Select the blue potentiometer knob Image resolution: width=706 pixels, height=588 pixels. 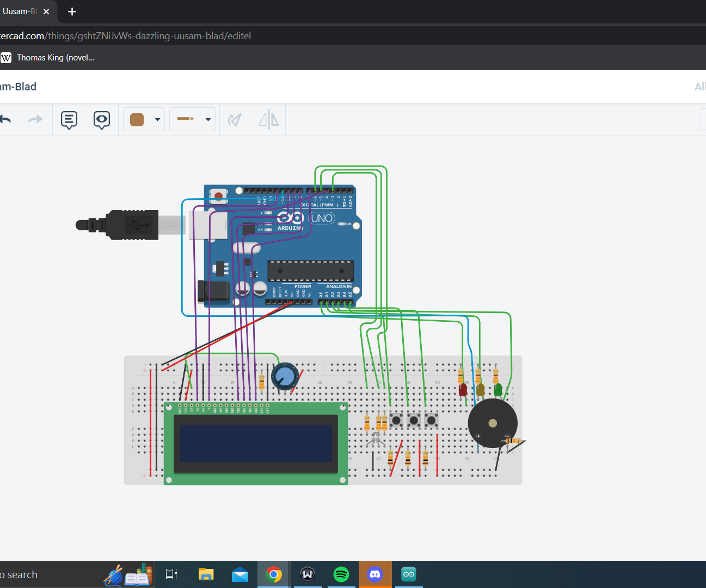click(x=284, y=376)
